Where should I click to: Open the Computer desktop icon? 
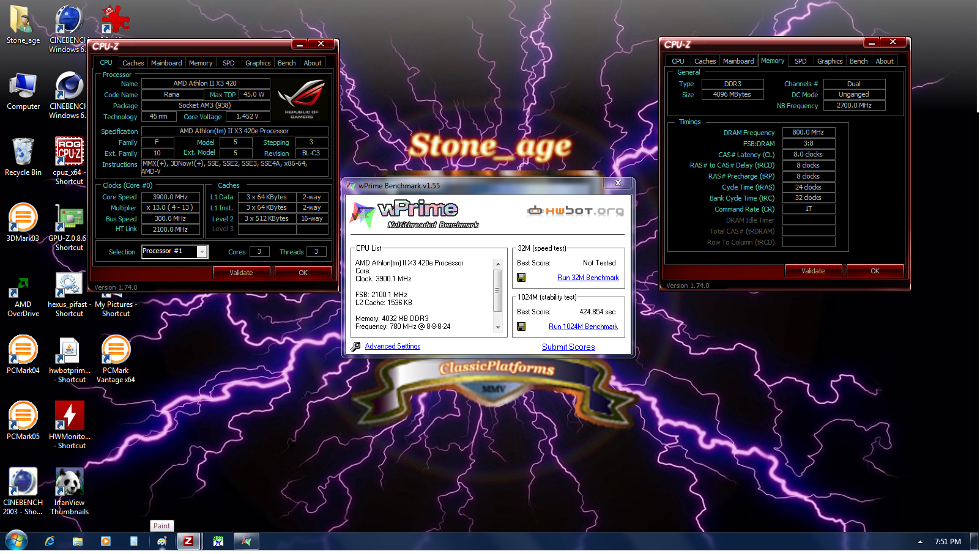[x=23, y=92]
